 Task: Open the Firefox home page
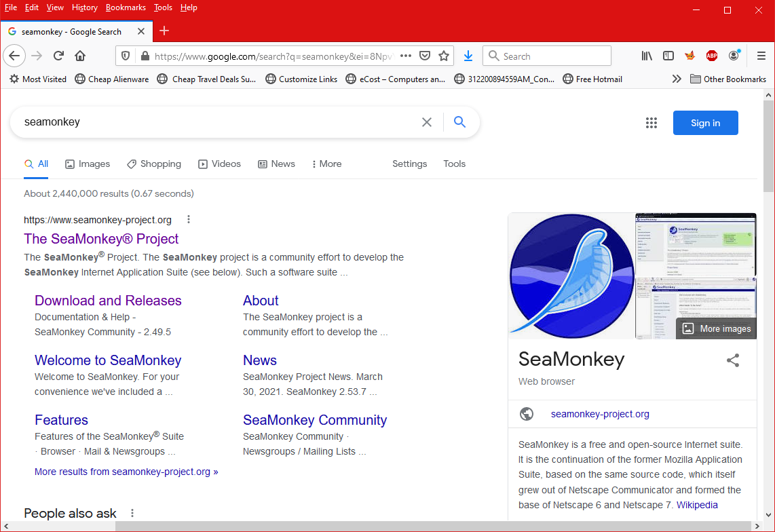80,56
